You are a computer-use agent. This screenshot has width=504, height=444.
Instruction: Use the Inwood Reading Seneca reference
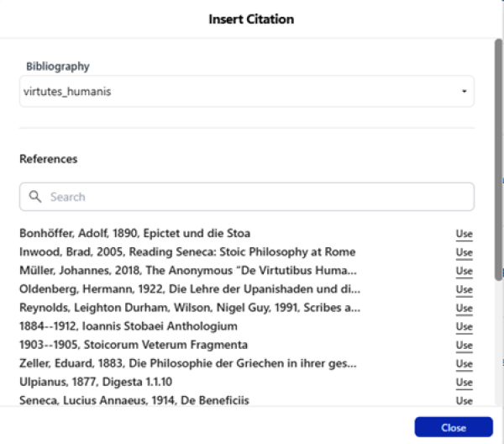464,252
